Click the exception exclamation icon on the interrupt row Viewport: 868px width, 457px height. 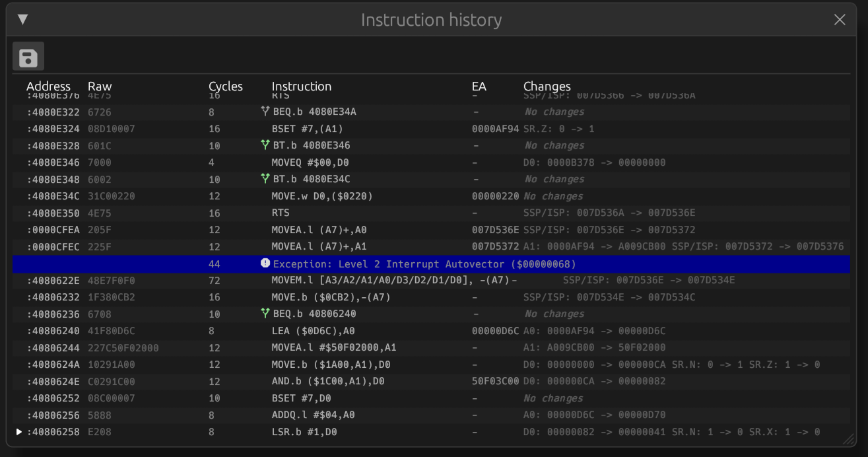click(x=263, y=264)
